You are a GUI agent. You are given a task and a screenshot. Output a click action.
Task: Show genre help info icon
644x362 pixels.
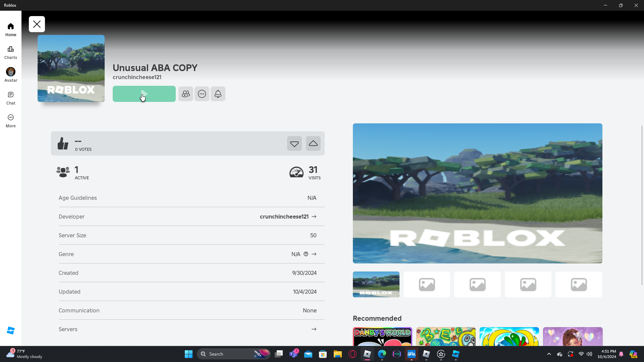click(x=306, y=254)
